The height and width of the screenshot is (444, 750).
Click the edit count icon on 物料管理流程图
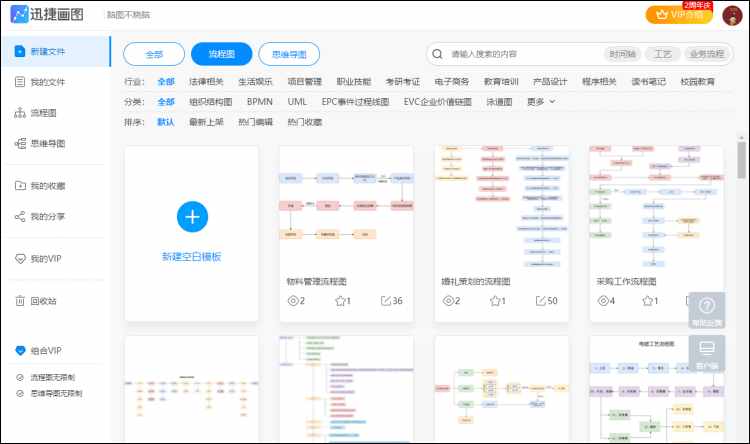(x=386, y=300)
